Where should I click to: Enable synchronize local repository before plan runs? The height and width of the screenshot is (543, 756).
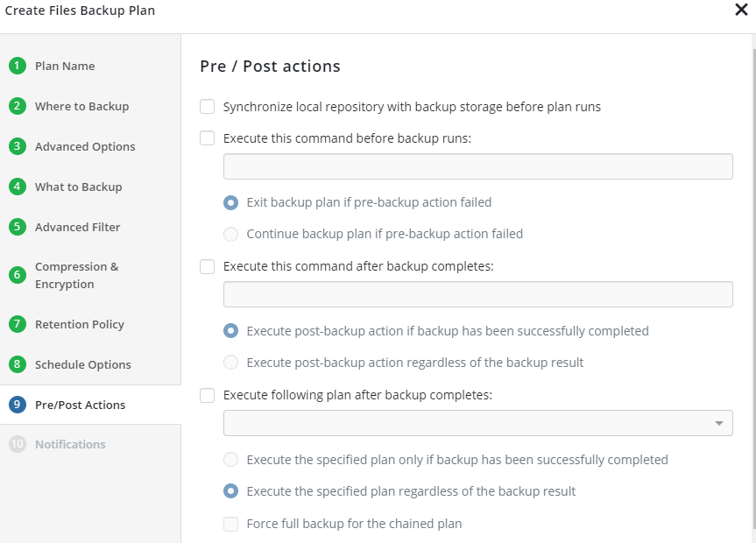click(x=207, y=106)
